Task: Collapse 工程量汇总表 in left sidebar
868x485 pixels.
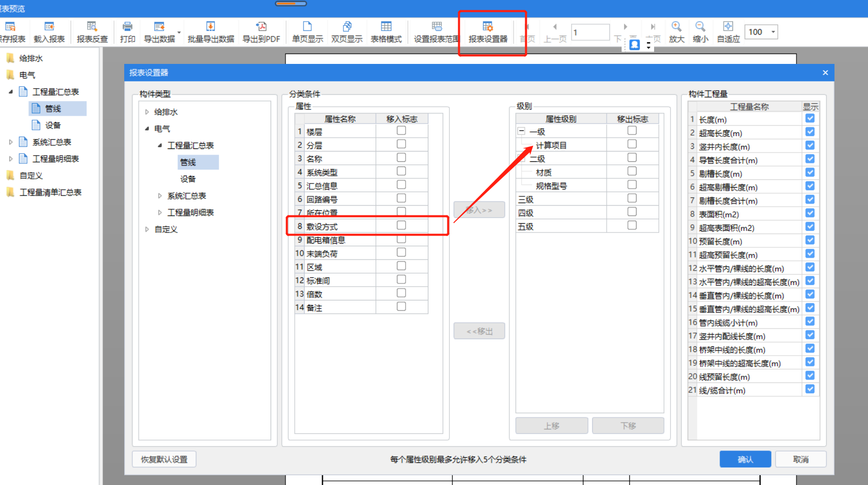Action: coord(11,92)
